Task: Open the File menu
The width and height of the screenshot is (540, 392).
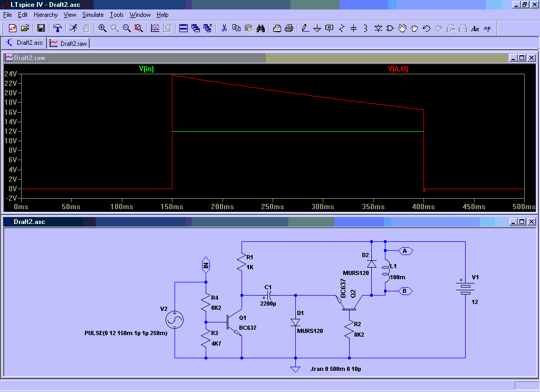Action: 7,15
